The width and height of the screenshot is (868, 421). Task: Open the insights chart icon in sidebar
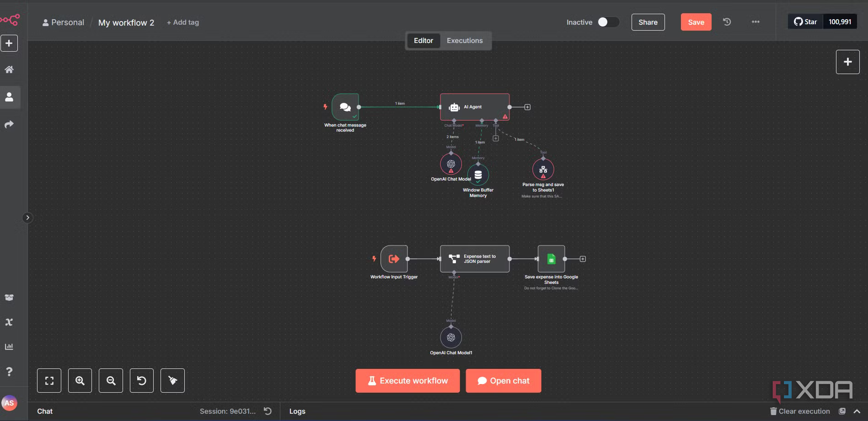click(x=9, y=346)
